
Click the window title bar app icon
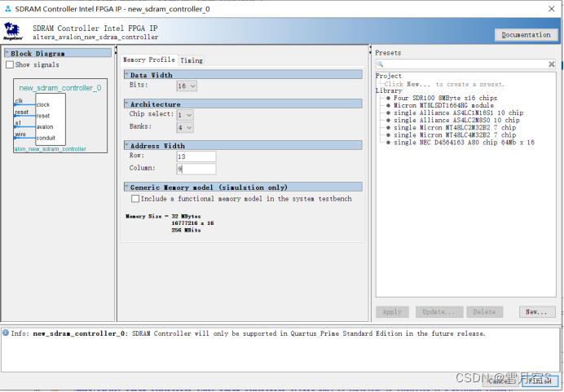(8, 9)
